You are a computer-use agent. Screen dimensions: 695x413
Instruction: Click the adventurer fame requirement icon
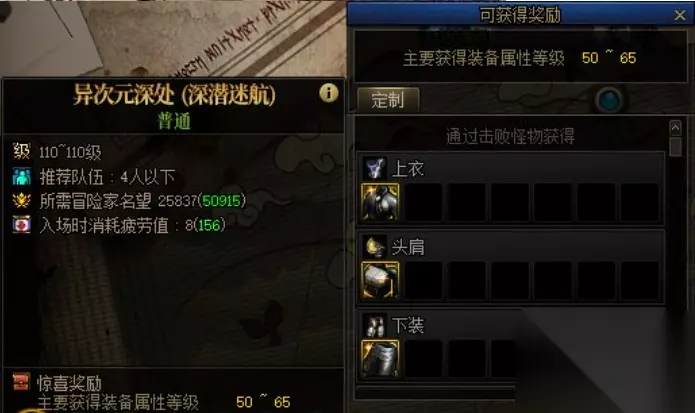tap(21, 201)
